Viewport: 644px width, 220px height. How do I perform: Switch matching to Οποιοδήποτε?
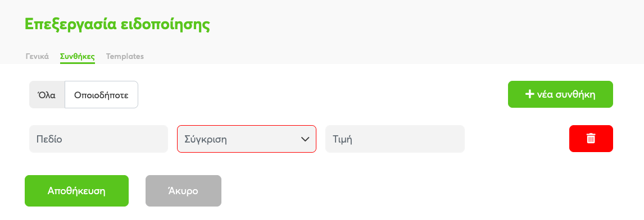(x=101, y=95)
